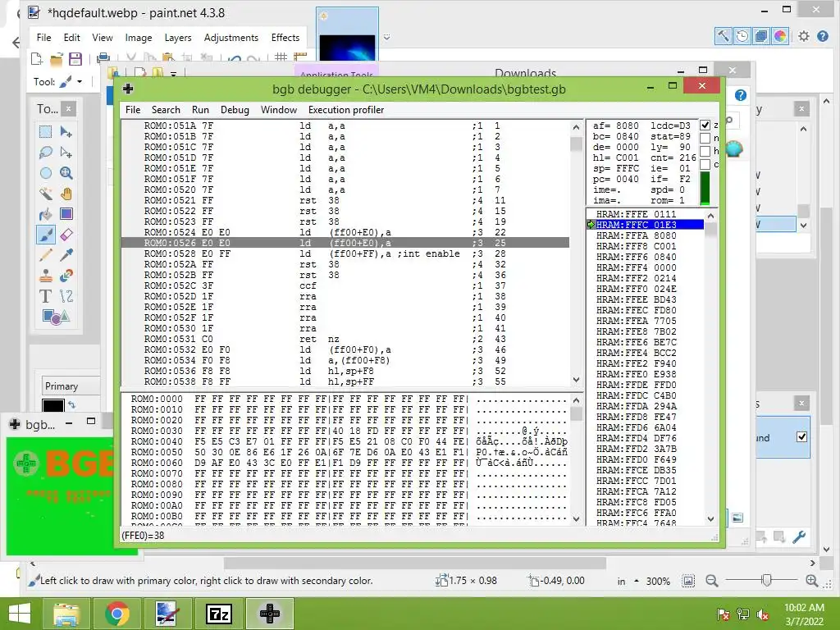840x630 pixels.
Task: Open File Explorer from the taskbar
Action: point(66,614)
